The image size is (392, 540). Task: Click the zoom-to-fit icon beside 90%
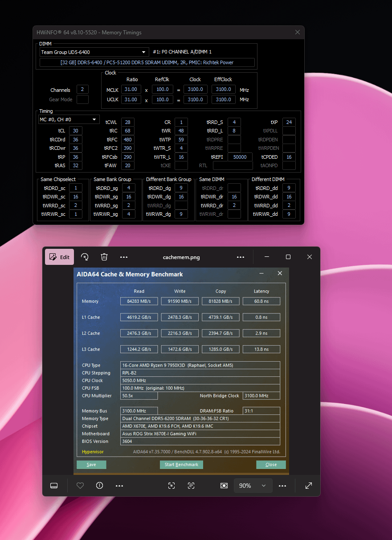click(224, 486)
